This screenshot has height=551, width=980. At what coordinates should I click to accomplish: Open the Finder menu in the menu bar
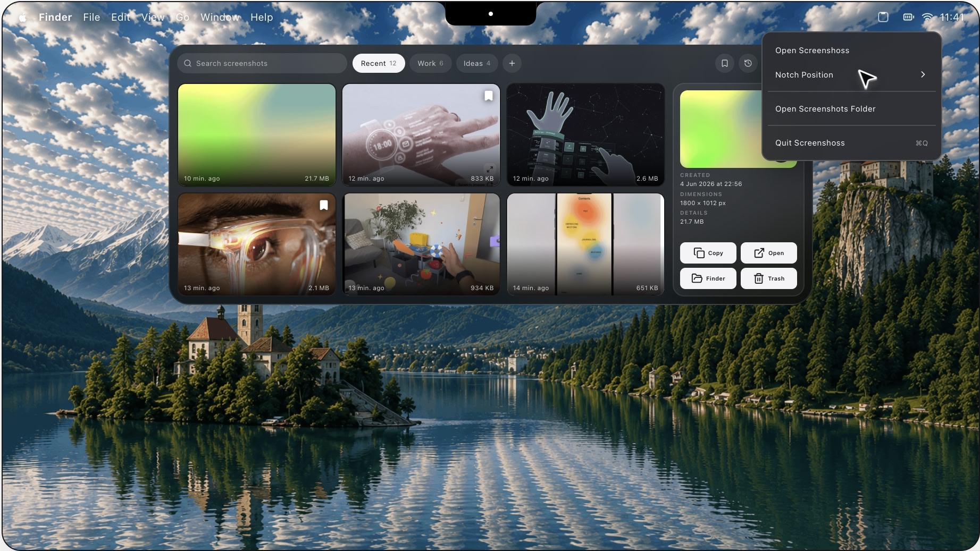click(55, 17)
